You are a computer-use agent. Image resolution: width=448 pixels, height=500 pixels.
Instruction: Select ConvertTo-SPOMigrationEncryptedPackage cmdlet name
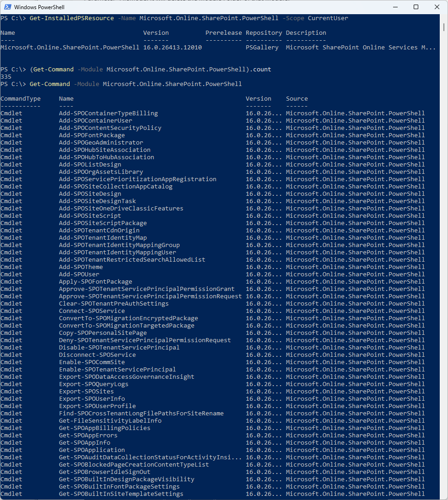129,318
